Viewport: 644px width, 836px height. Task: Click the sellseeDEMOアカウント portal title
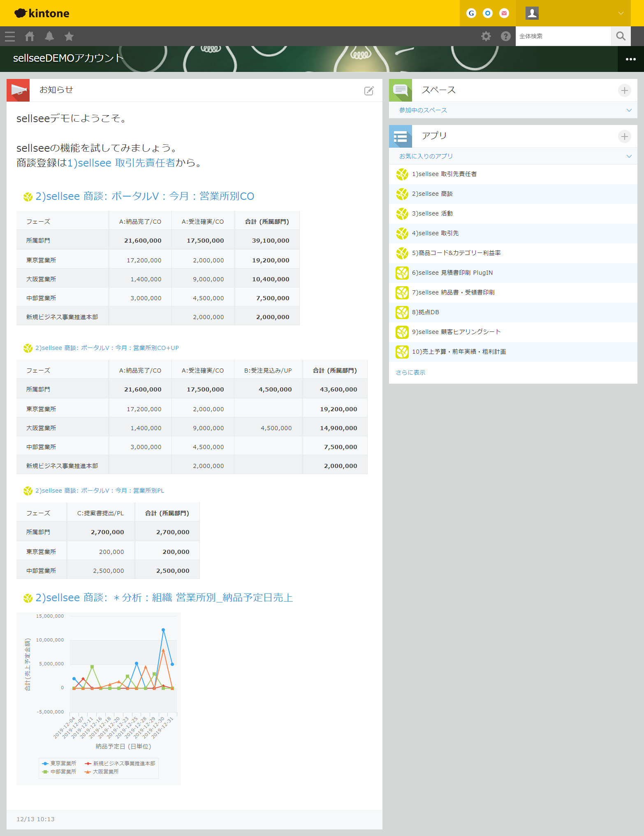click(x=68, y=58)
